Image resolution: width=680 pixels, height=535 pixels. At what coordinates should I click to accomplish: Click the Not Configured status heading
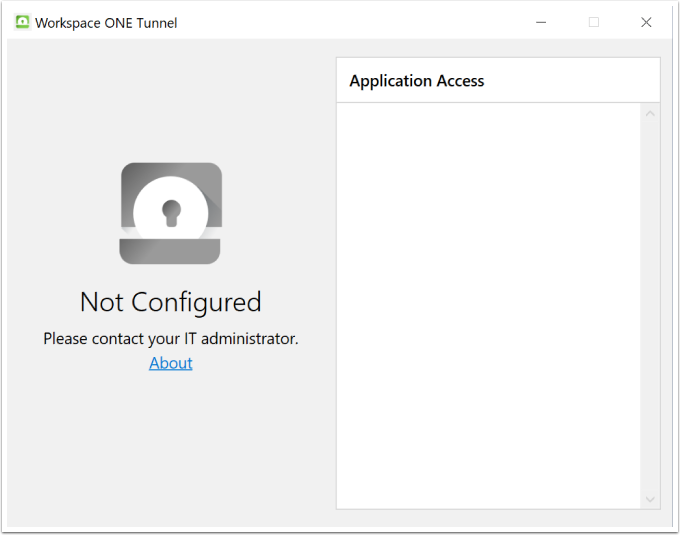pyautogui.click(x=171, y=302)
